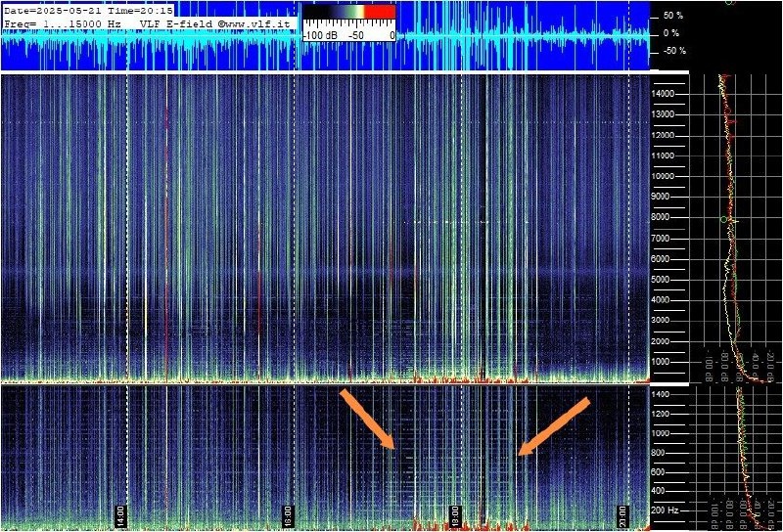Click the "0 %" amplitude axis label
Viewport: 783px width, 532px height.
(671, 33)
